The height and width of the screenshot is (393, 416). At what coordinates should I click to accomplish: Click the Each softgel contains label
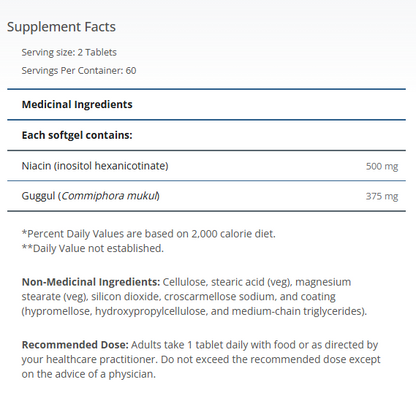coord(77,135)
